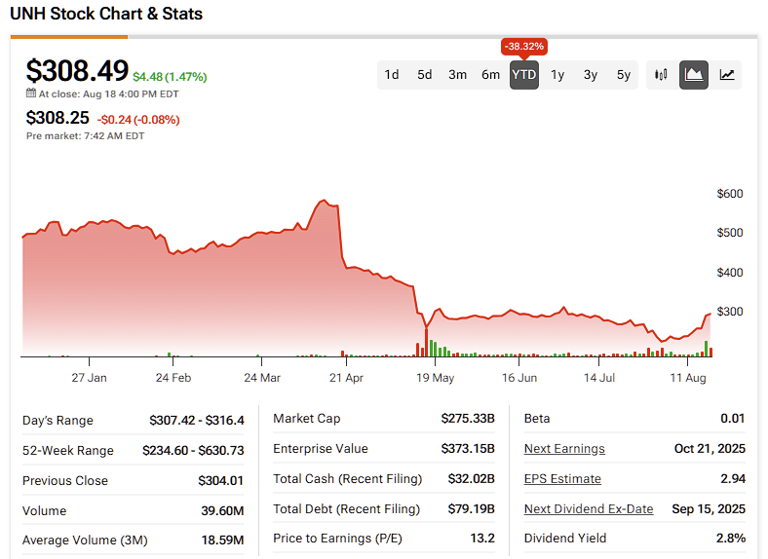Select the 1d time range
Viewport: 768px width, 559px height.
tap(391, 74)
